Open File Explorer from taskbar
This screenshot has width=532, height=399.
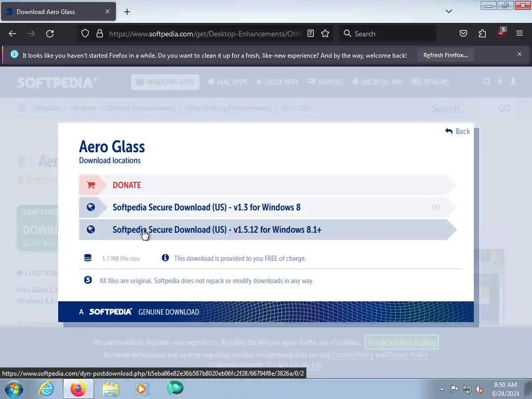111,389
